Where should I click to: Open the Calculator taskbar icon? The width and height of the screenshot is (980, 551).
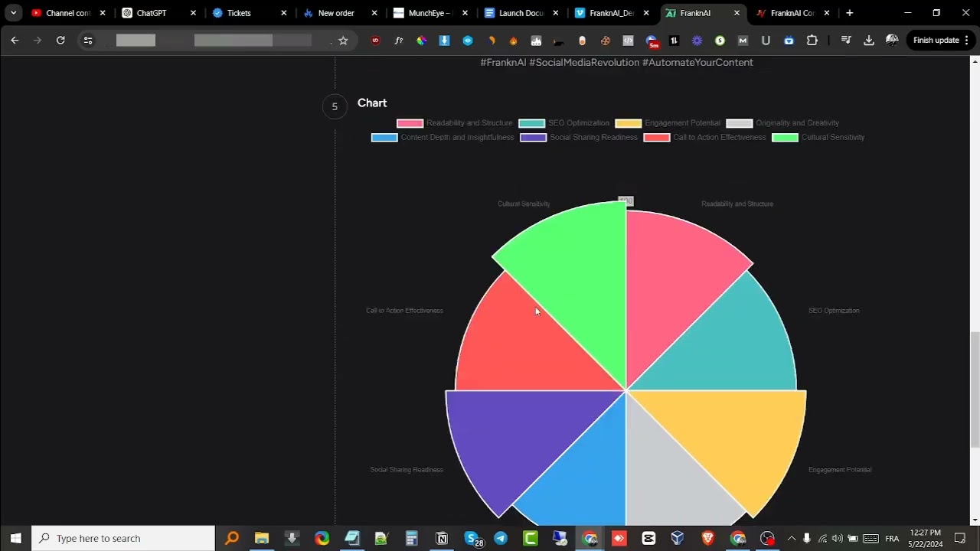(x=411, y=539)
